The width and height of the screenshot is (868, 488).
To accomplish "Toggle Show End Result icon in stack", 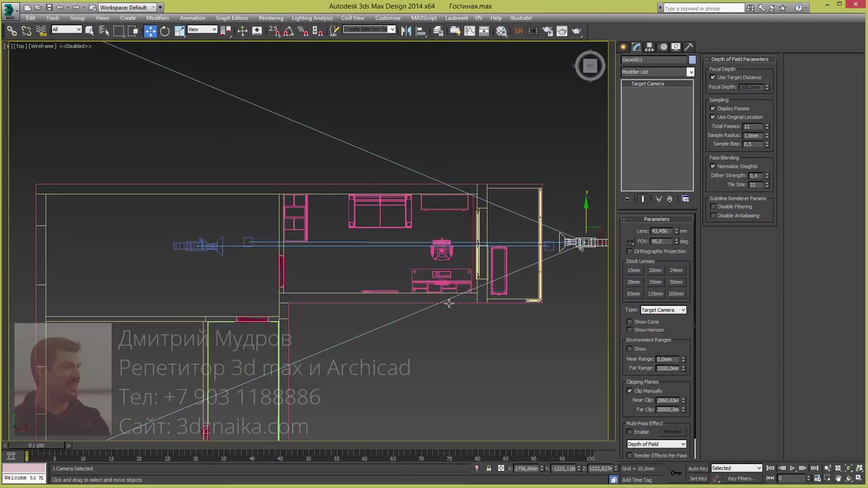I will pyautogui.click(x=643, y=199).
